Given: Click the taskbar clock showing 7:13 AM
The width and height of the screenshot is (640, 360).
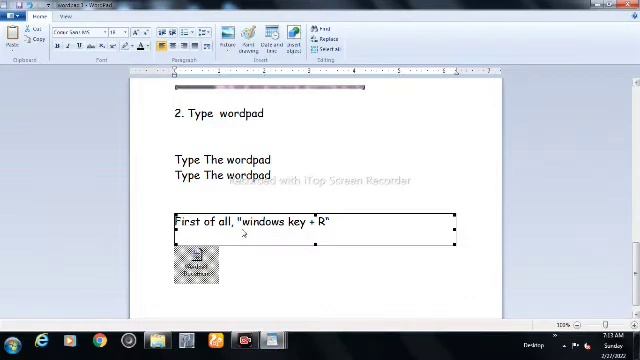Looking at the screenshot, I should (613, 346).
